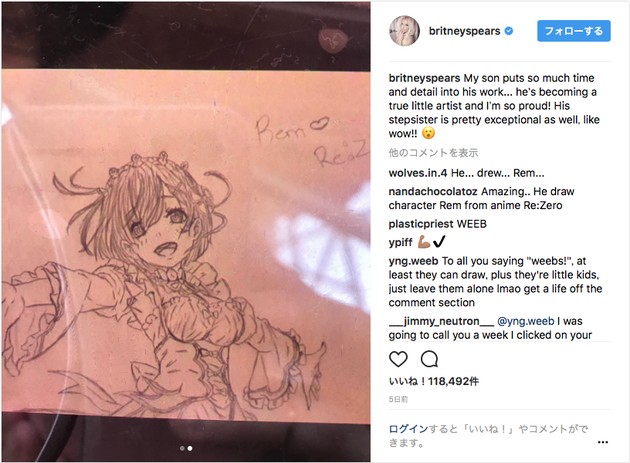Screen dimensions: 630x463
Task: Open britneyspears profile avatar
Action: [x=404, y=31]
